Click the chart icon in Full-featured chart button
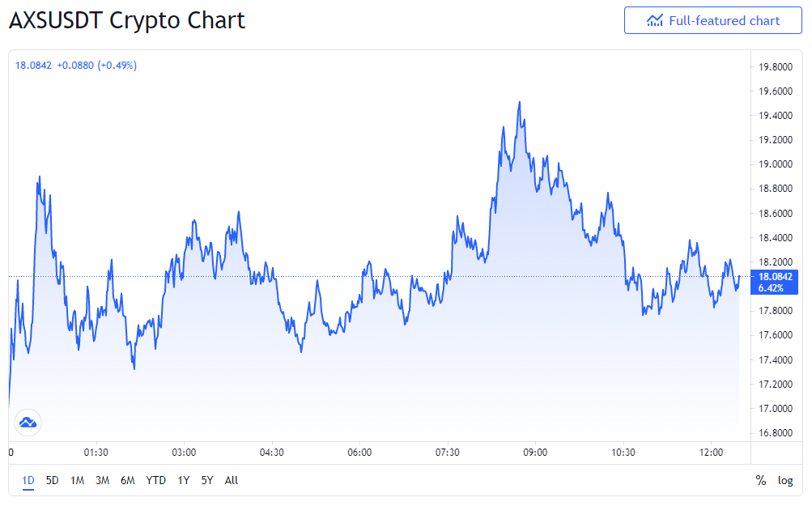This screenshot has width=812, height=506. [655, 21]
